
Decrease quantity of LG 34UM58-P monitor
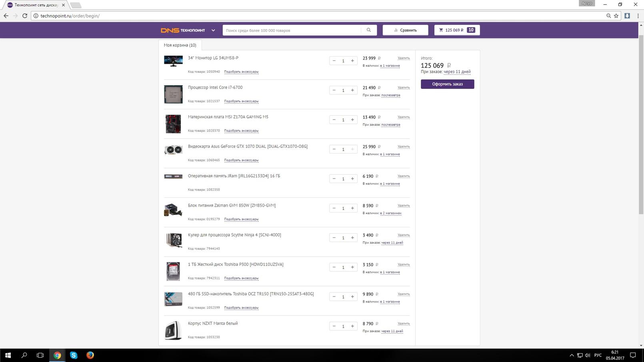[x=334, y=61]
